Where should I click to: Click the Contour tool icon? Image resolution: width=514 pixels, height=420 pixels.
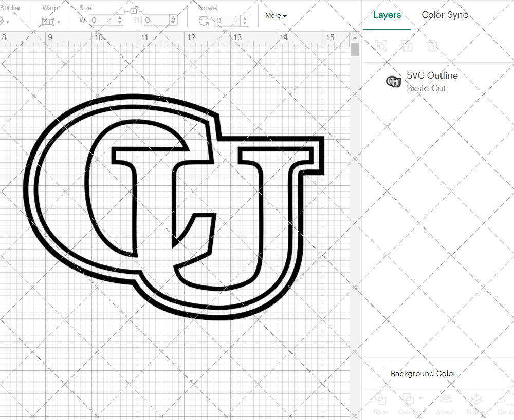pos(507,399)
